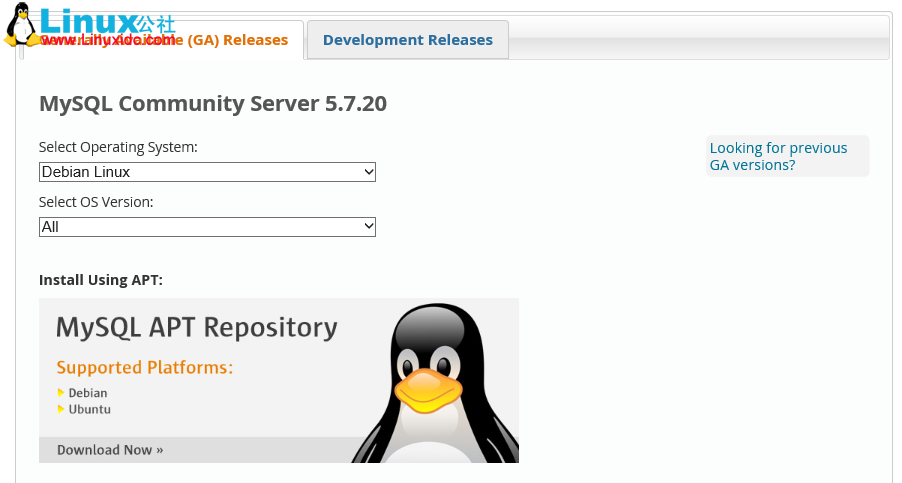The image size is (902, 483).
Task: Open the 'Looking for previous GA versions?' link
Action: coord(778,156)
